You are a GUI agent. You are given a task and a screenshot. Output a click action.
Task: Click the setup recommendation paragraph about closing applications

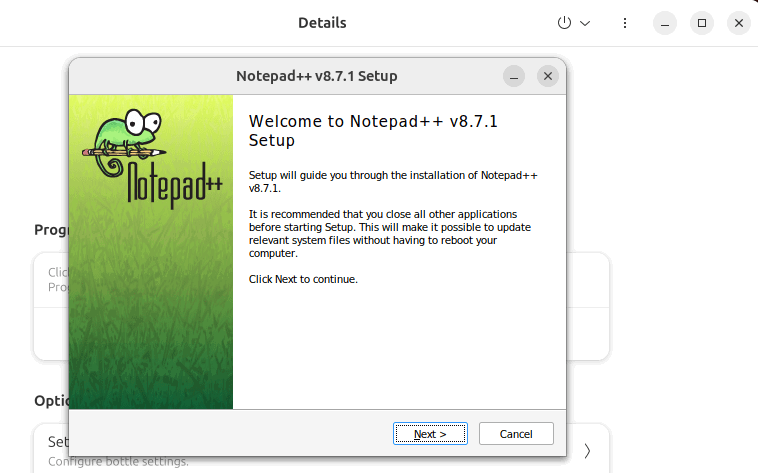pyautogui.click(x=389, y=233)
